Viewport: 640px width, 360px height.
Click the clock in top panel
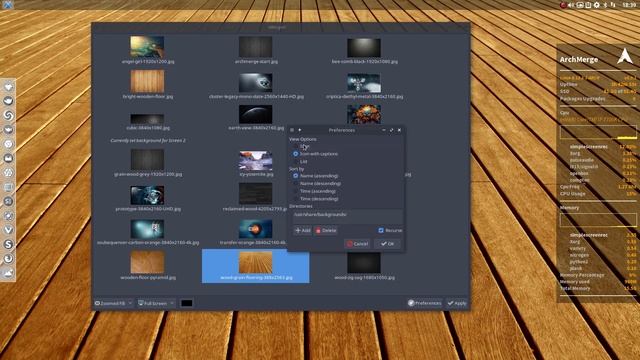[x=629, y=5]
